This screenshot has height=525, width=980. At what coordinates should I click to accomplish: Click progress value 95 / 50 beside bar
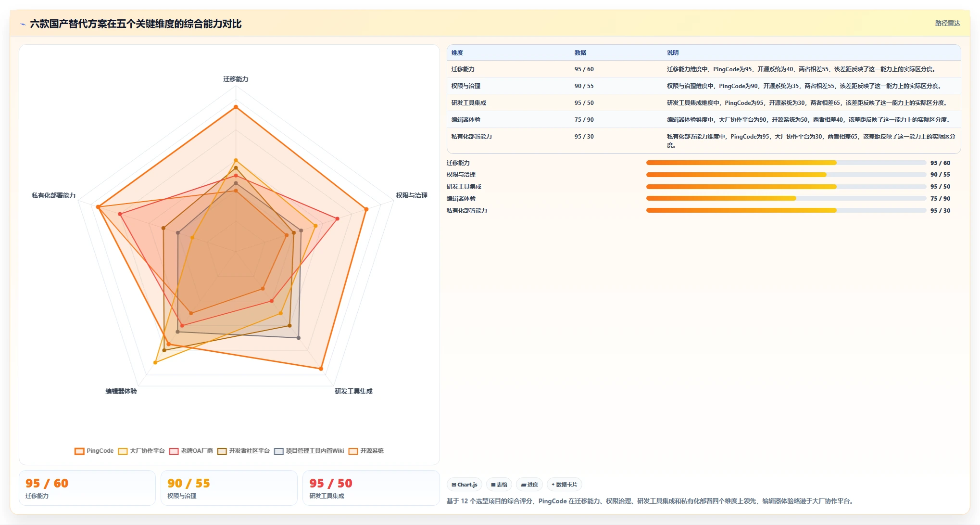(x=940, y=187)
